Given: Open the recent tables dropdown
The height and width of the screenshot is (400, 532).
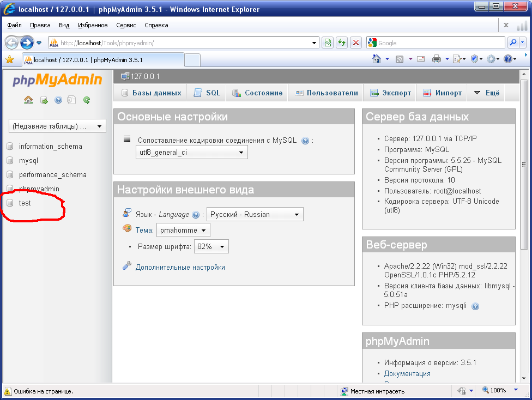Looking at the screenshot, I should 57,126.
